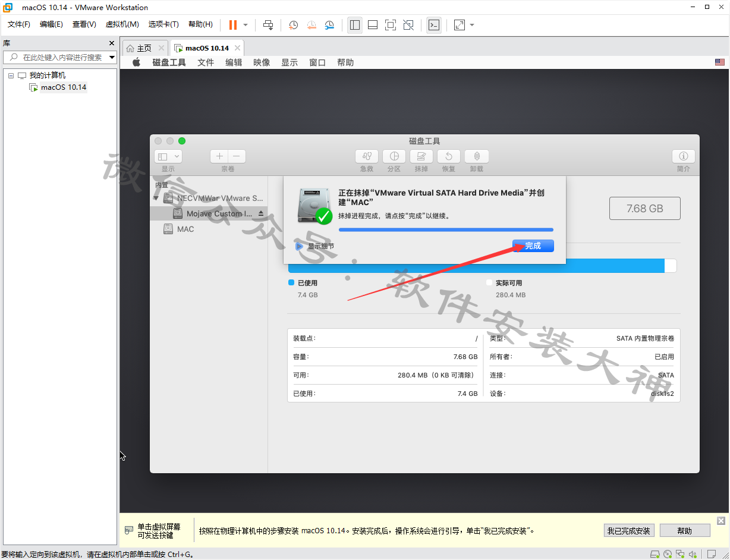
Task: Collapse the NECVMWar VMware disk triangle
Action: coord(156,199)
